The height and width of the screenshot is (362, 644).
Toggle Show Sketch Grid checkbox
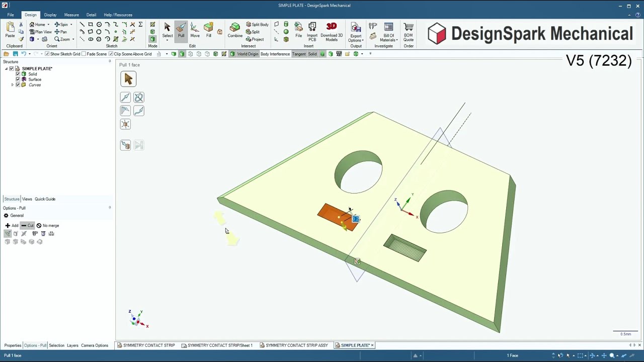pos(47,54)
